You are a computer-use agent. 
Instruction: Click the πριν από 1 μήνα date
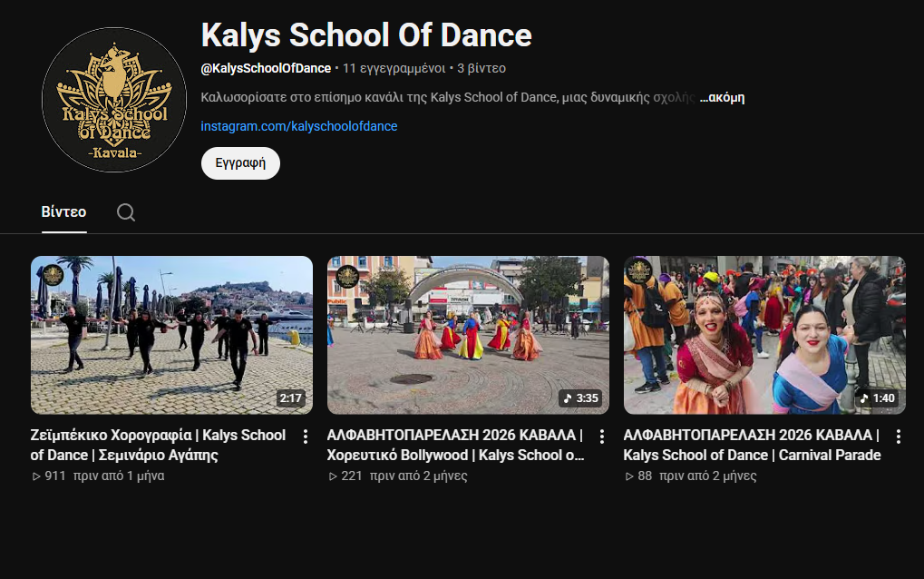(119, 476)
